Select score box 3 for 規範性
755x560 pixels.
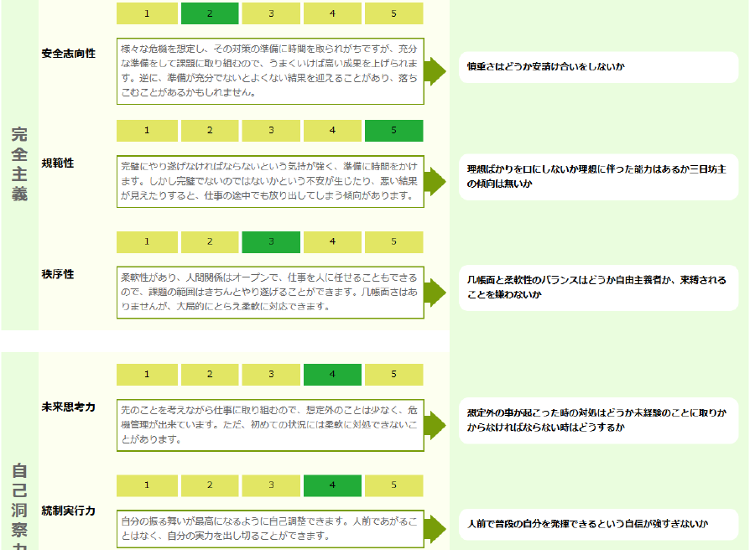(x=271, y=131)
